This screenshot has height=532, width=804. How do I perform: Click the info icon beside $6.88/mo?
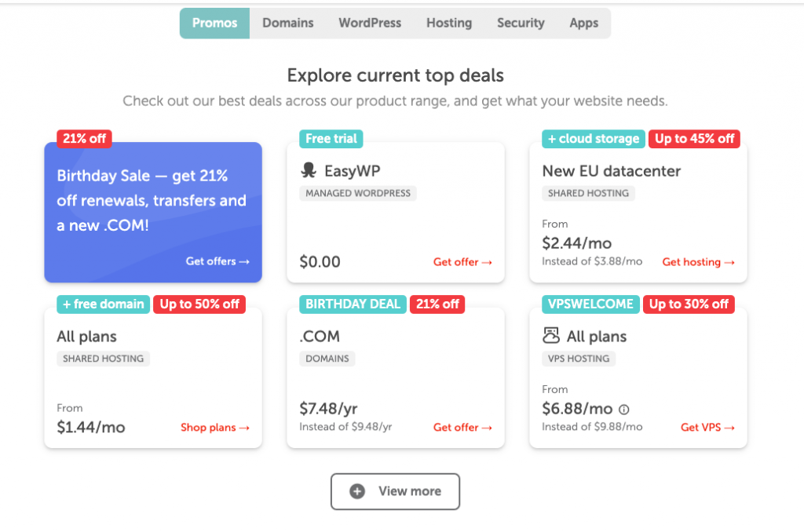coord(624,410)
